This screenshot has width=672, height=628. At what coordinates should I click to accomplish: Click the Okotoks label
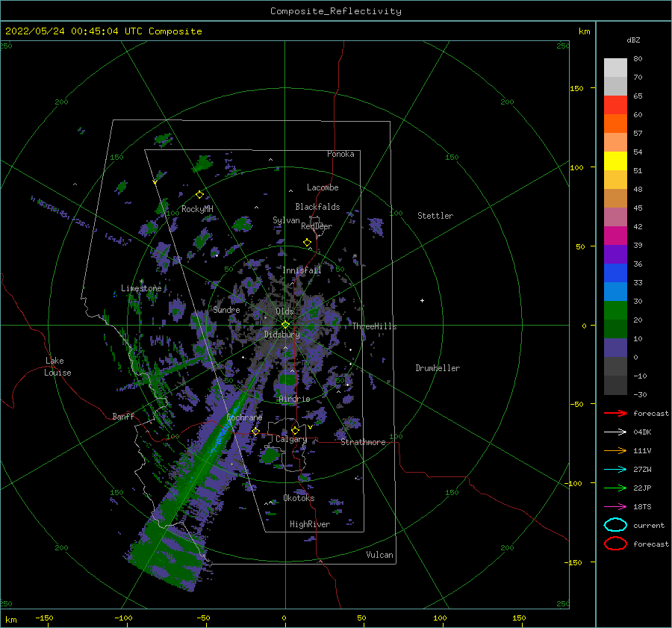299,497
